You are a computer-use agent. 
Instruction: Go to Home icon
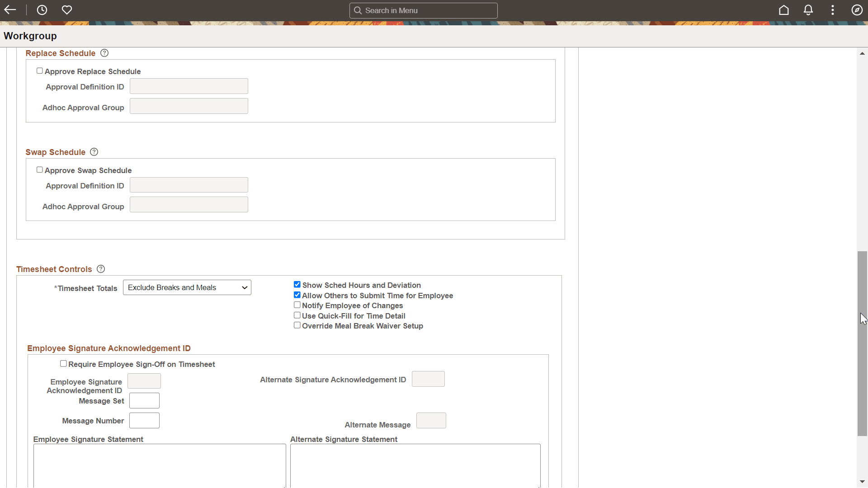[x=783, y=10]
